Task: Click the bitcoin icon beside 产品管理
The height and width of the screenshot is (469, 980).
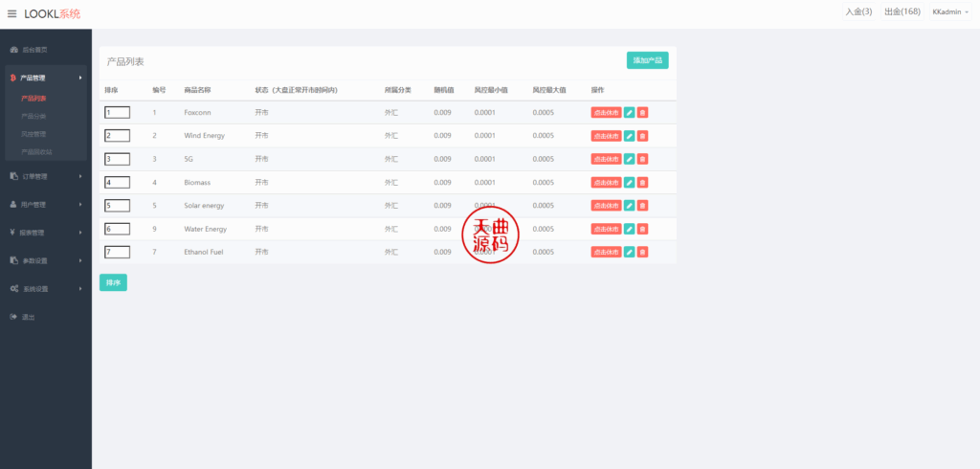Action: tap(13, 78)
